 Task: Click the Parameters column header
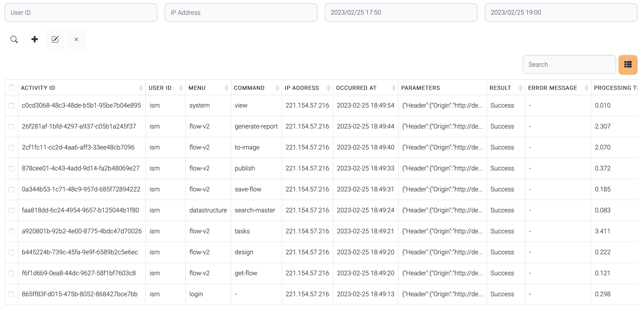420,88
